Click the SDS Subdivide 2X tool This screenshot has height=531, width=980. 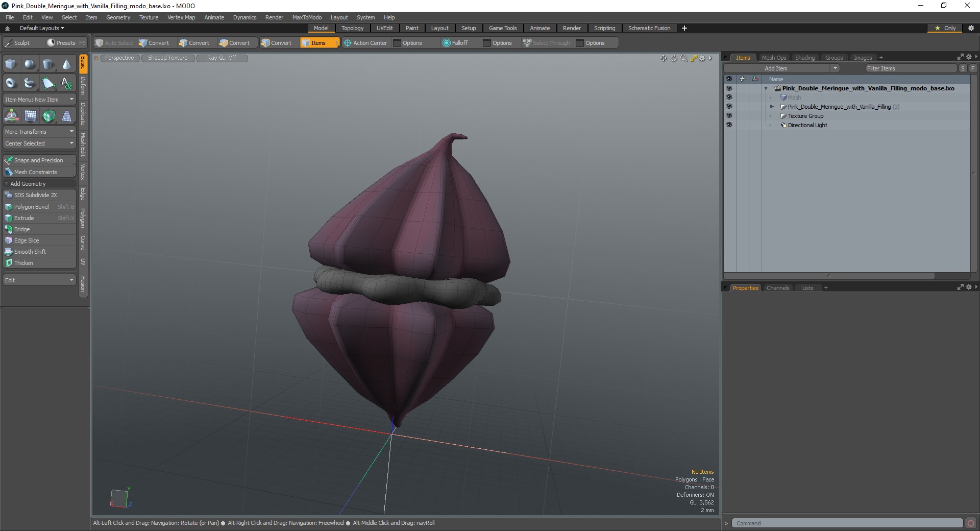tap(40, 195)
